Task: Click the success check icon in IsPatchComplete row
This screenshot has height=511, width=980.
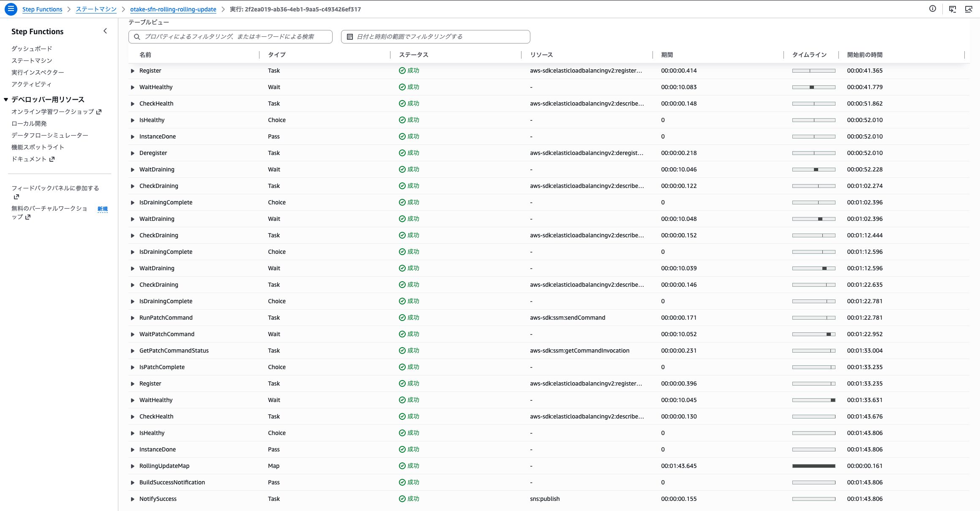Action: [402, 367]
